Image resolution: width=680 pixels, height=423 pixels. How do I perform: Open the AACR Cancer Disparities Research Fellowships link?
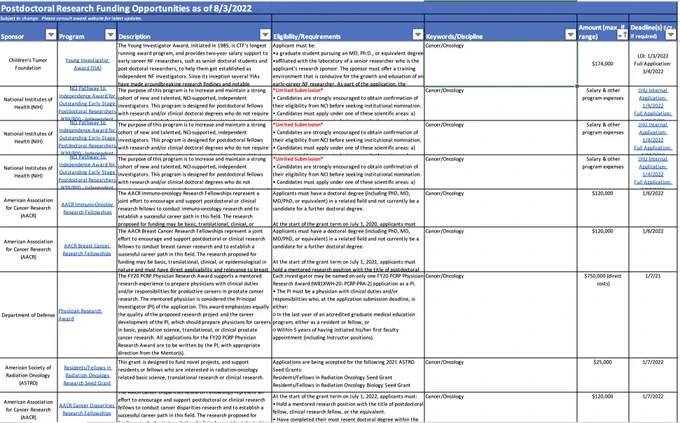87,409
